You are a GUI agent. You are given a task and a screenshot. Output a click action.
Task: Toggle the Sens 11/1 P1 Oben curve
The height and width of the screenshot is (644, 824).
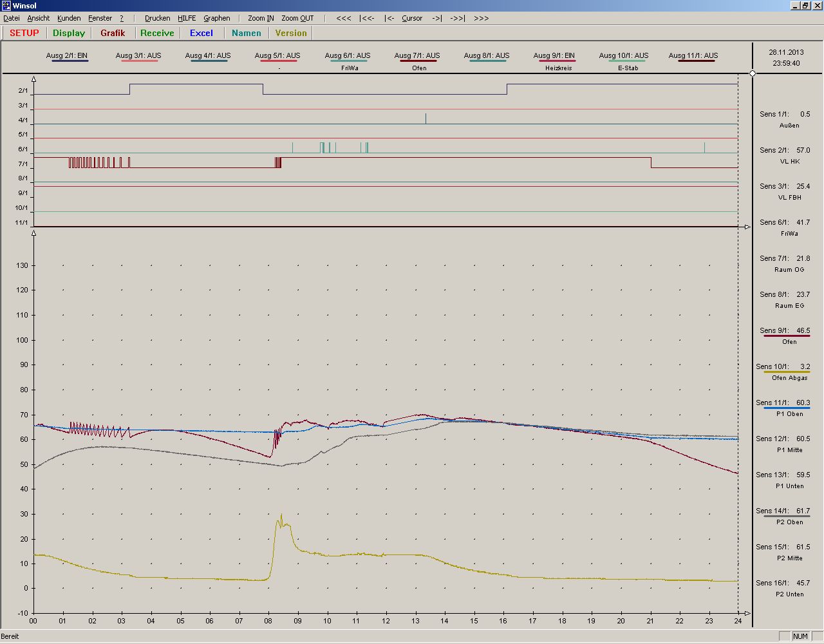785,403
